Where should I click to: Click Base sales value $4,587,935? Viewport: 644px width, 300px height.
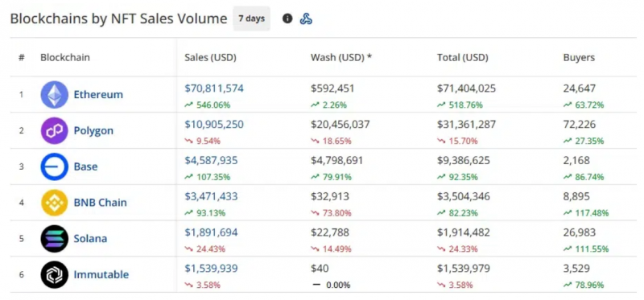click(x=211, y=160)
